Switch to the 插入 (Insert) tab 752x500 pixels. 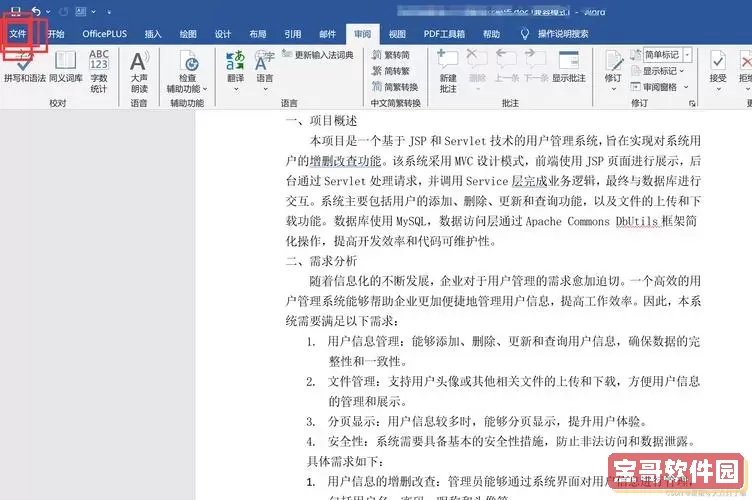pyautogui.click(x=153, y=34)
